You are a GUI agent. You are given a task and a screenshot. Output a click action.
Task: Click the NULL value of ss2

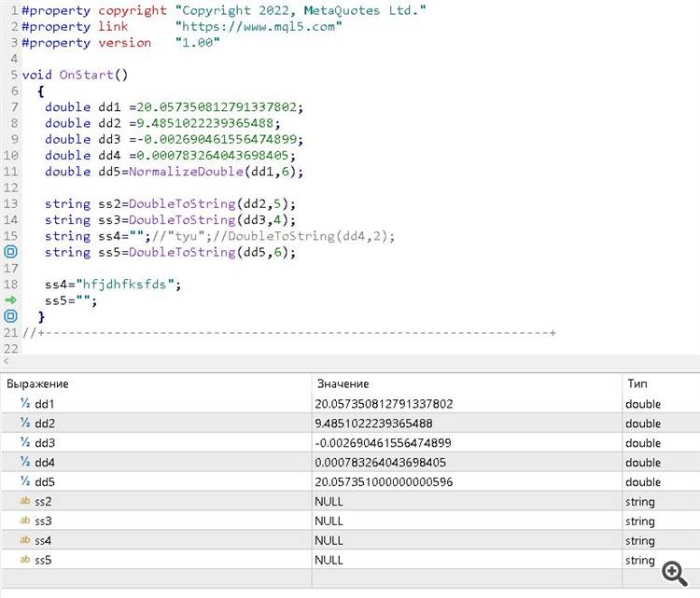point(329,502)
